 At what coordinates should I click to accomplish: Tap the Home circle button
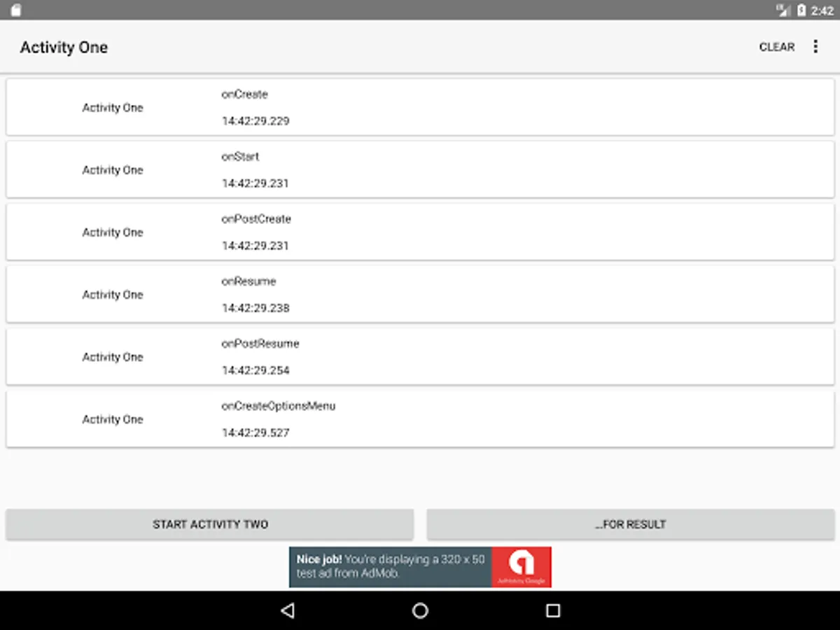(420, 610)
